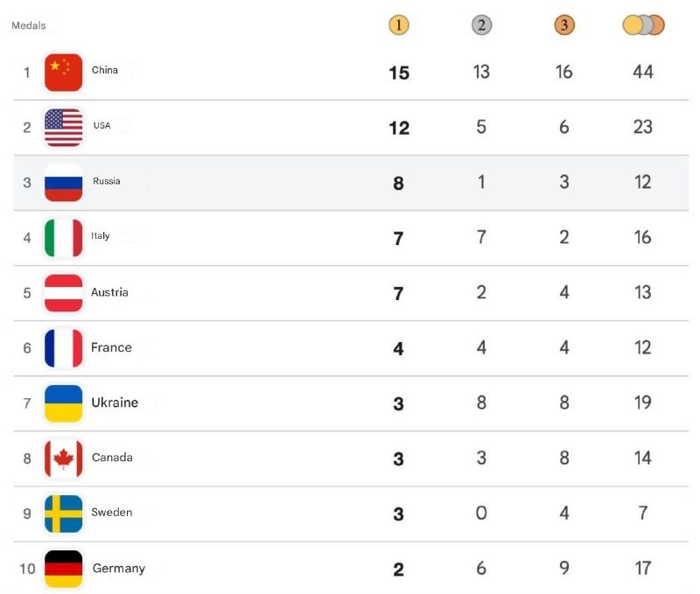Click the Italy flag icon
The height and width of the screenshot is (594, 700).
(64, 237)
